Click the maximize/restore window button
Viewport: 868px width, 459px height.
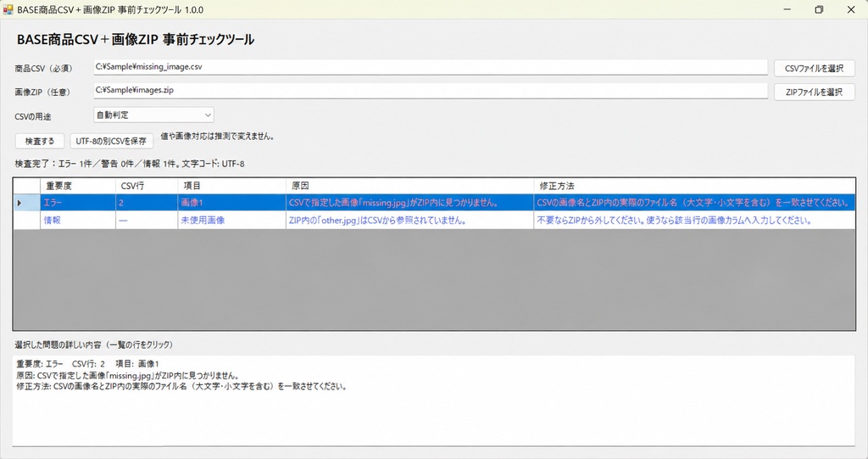[820, 9]
